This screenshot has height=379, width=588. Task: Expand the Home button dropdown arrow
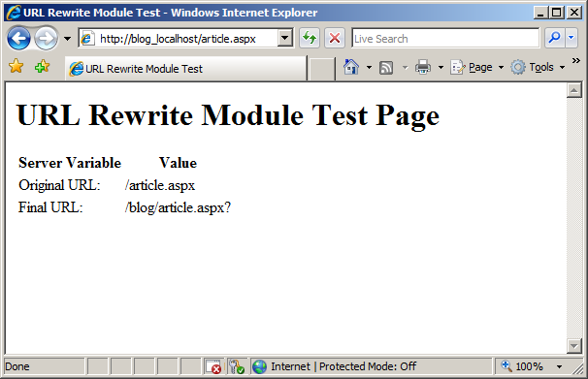(x=369, y=68)
